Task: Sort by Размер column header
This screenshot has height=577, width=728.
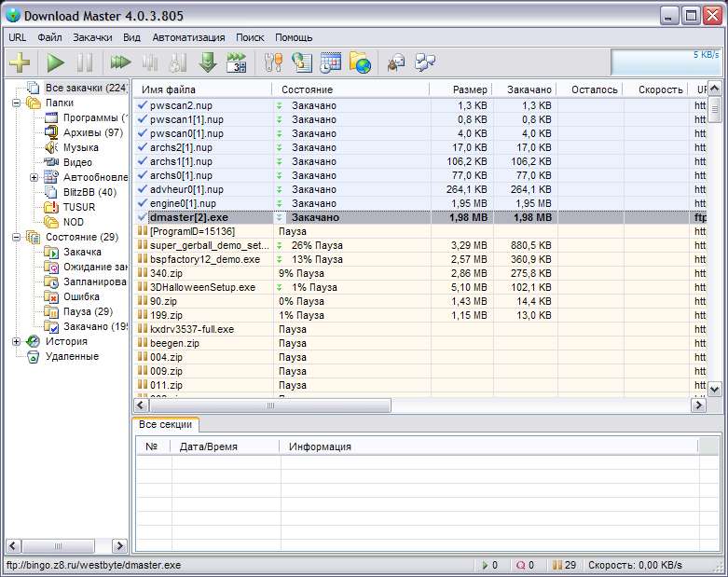Action: tap(461, 89)
